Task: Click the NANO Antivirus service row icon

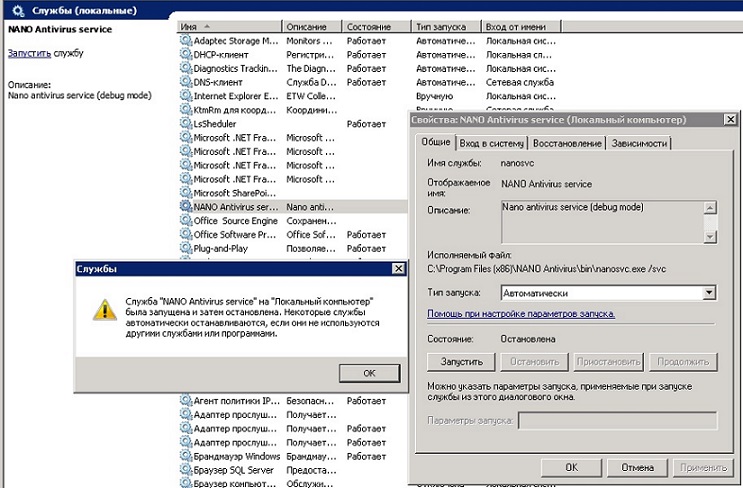Action: pyautogui.click(x=186, y=207)
